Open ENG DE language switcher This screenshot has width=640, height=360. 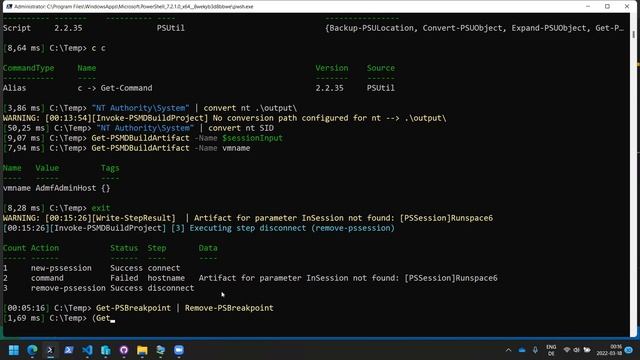point(551,350)
